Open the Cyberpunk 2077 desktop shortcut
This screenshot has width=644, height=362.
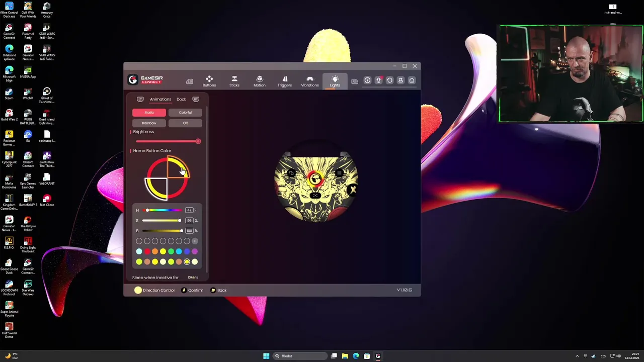coord(9,160)
